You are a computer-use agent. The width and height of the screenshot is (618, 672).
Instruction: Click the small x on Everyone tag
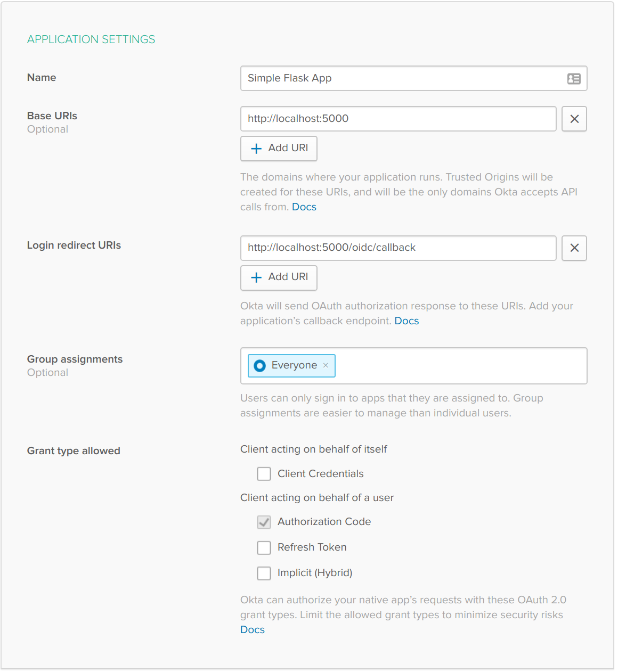click(326, 365)
